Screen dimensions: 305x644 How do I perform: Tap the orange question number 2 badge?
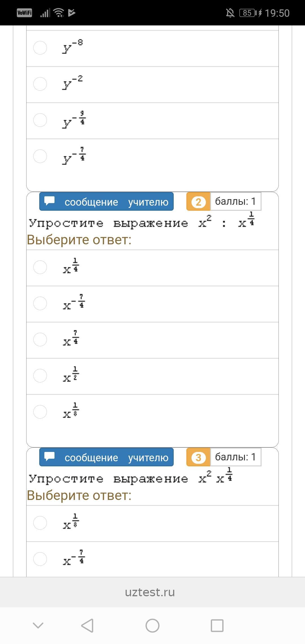198,202
